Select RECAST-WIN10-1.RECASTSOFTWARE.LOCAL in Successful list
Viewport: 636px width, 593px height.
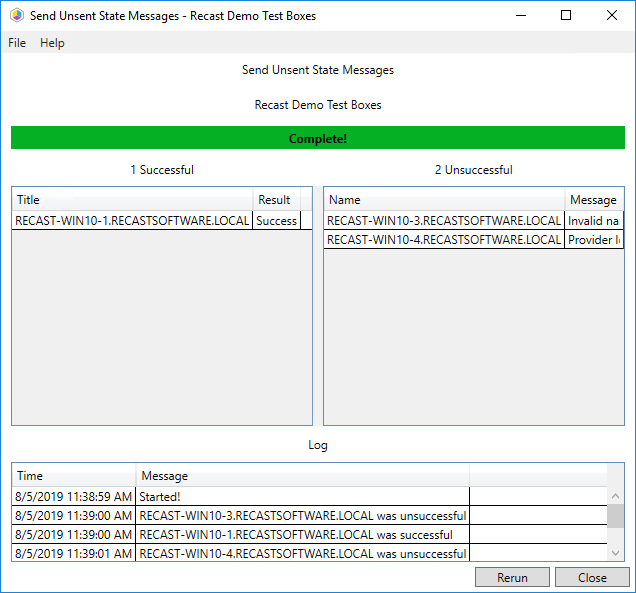pos(132,221)
